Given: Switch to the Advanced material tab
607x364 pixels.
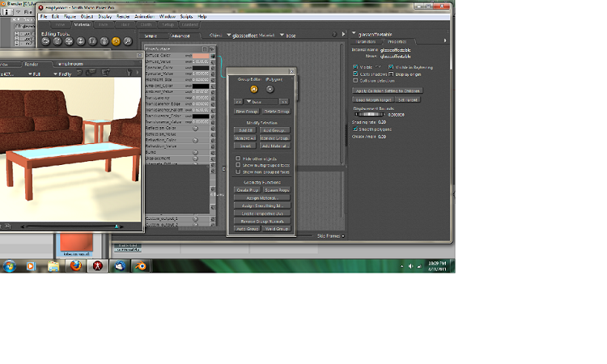Looking at the screenshot, I should click(180, 36).
